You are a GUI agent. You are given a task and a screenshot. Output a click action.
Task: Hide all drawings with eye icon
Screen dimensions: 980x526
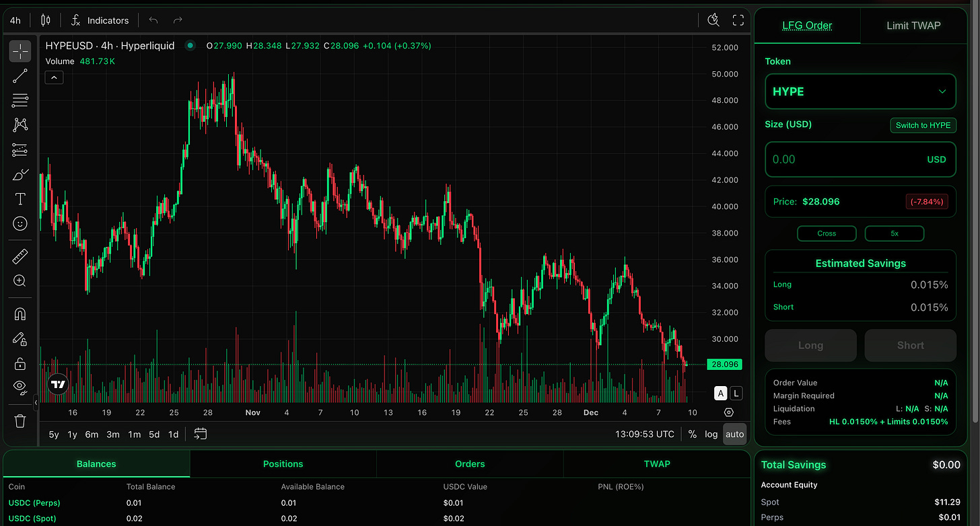(x=20, y=387)
